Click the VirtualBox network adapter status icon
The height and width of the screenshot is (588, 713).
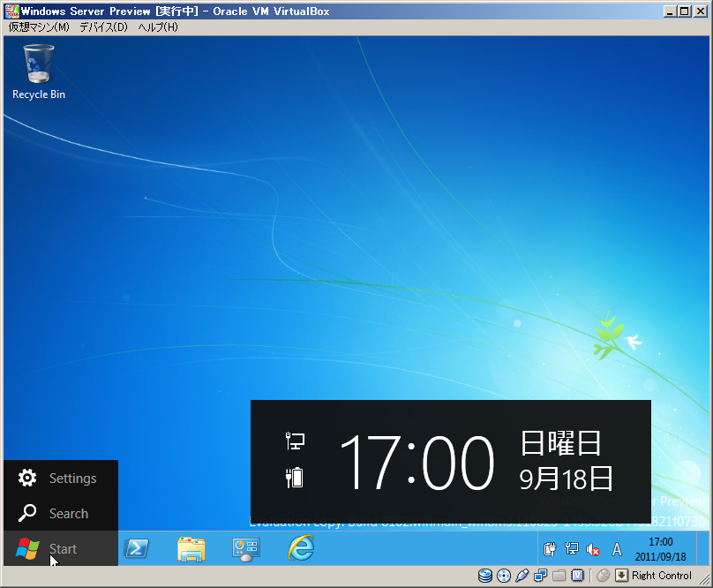click(540, 576)
